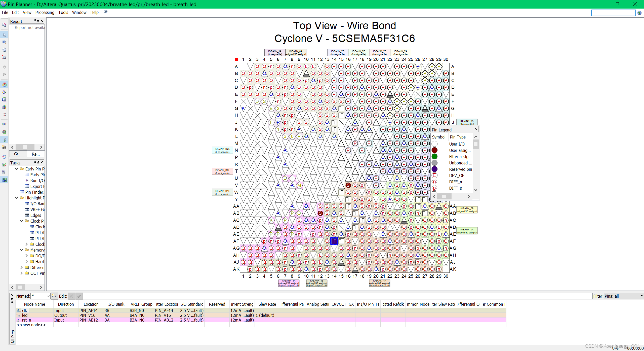
Task: Click the Undo toolbar icon
Action: click(x=4, y=67)
